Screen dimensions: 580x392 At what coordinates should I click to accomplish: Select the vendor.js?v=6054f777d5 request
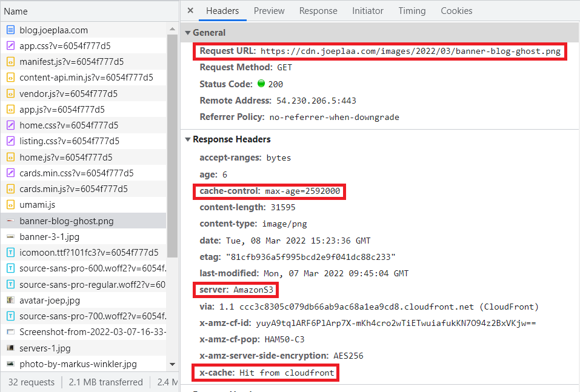pos(84,93)
